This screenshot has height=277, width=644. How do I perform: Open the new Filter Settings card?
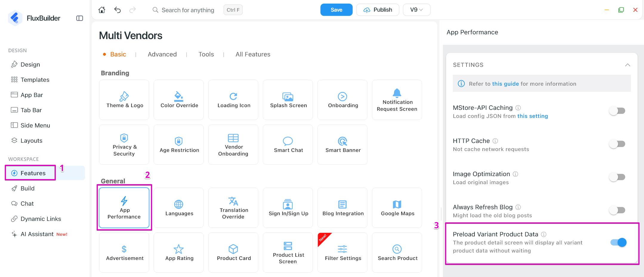[342, 253]
